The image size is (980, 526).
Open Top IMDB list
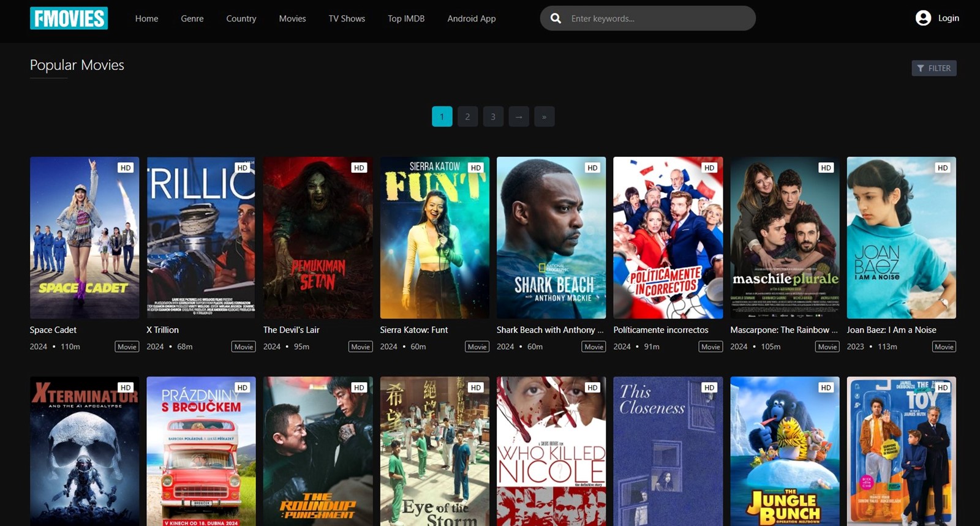(406, 18)
